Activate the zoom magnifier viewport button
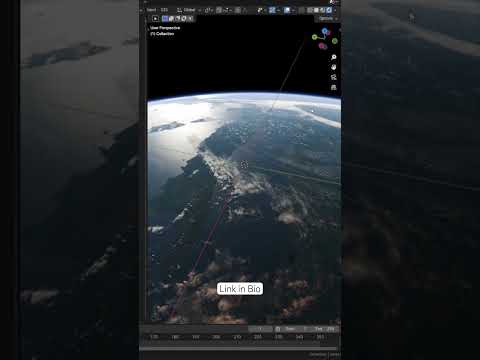Screen dimensions: 480x360 pyautogui.click(x=334, y=57)
